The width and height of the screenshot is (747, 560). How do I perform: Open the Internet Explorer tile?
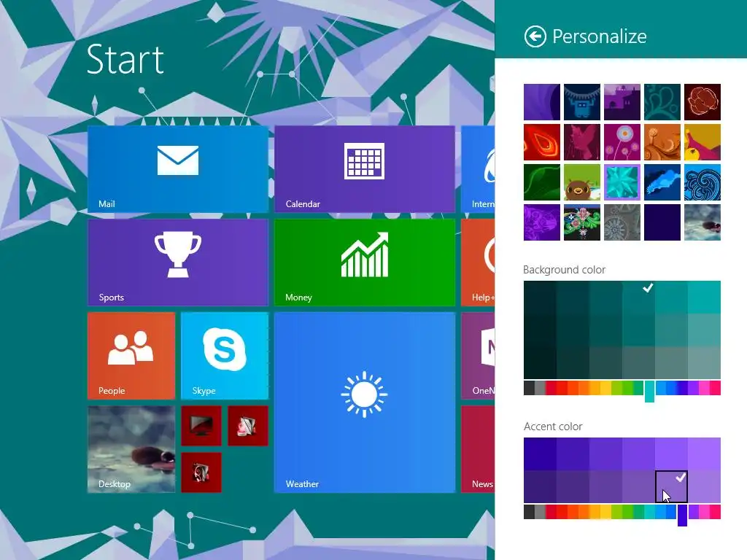click(x=478, y=169)
